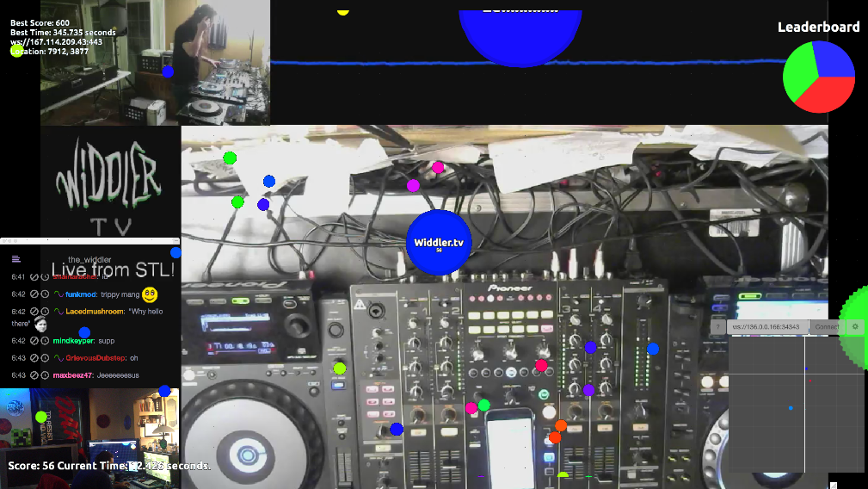Click timeout clock icon next to mindkeyper
The height and width of the screenshot is (489, 868).
(x=45, y=341)
